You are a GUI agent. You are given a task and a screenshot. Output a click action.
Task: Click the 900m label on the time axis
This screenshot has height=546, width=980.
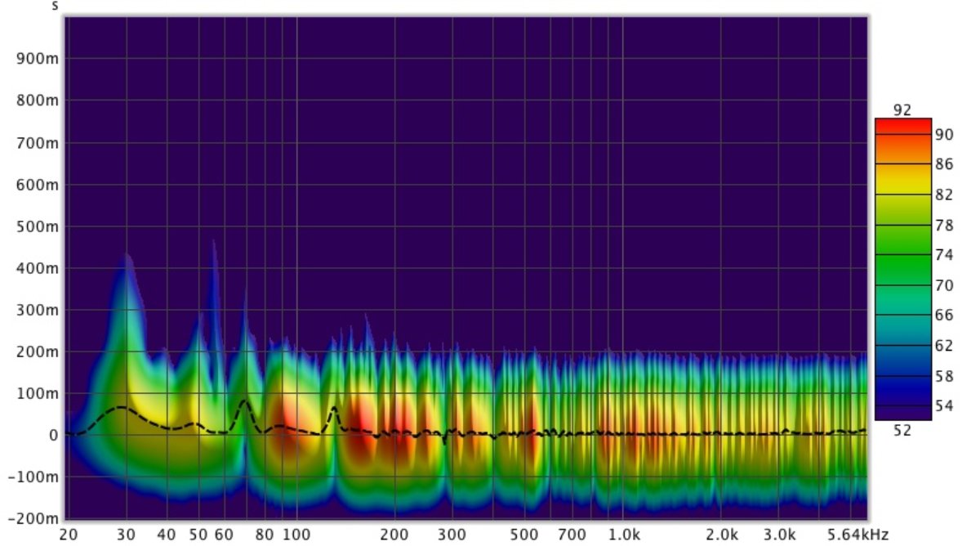38,59
